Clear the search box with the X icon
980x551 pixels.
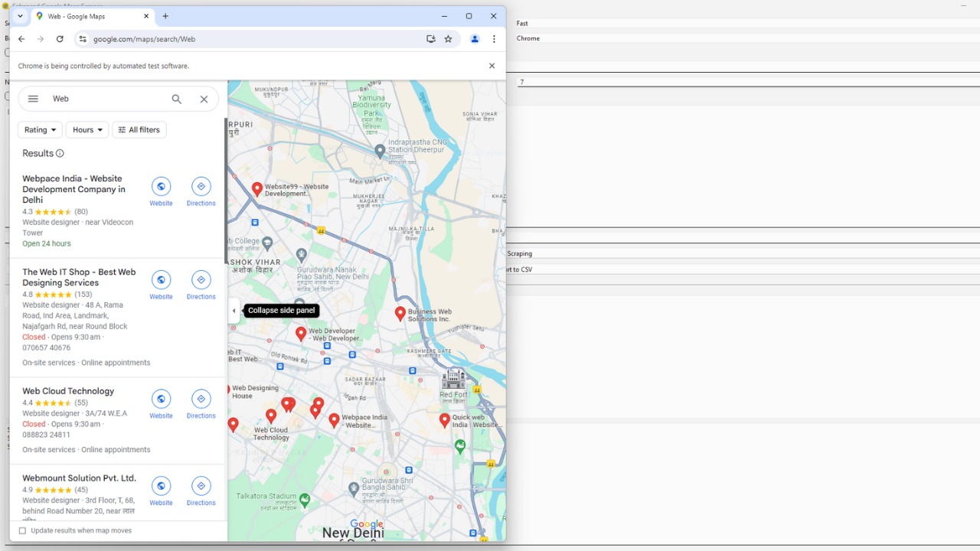coord(204,99)
